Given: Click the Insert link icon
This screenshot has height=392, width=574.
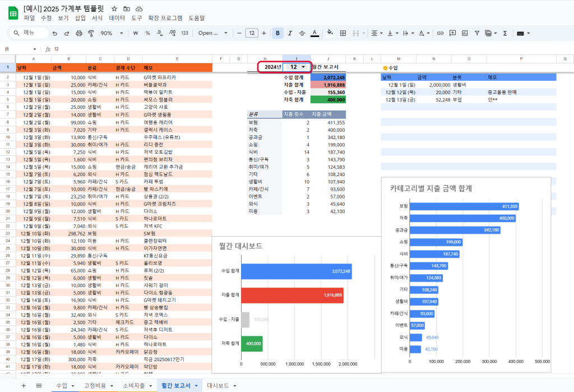Looking at the screenshot, I should 441,33.
